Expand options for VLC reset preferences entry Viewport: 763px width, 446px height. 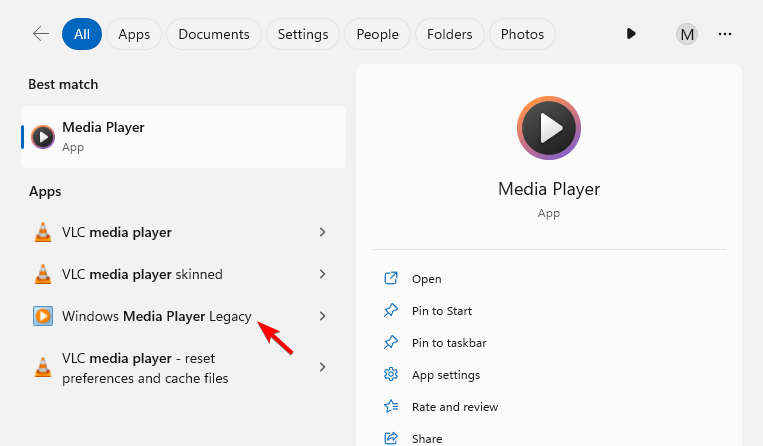[x=322, y=367]
